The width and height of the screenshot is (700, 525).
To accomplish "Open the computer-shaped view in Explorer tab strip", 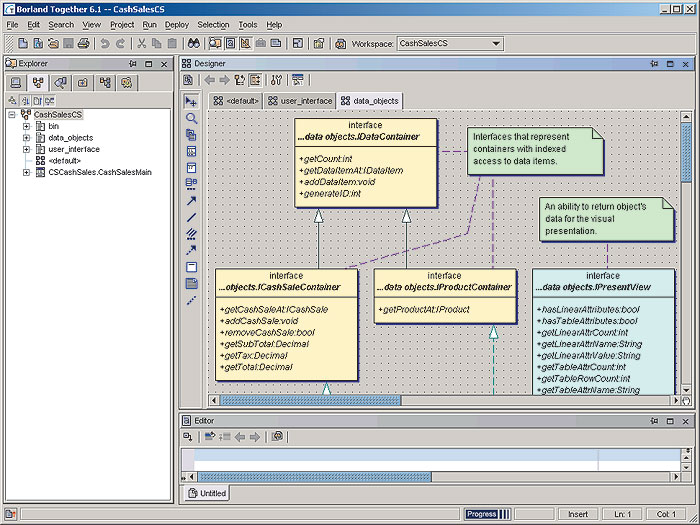I will (16, 83).
